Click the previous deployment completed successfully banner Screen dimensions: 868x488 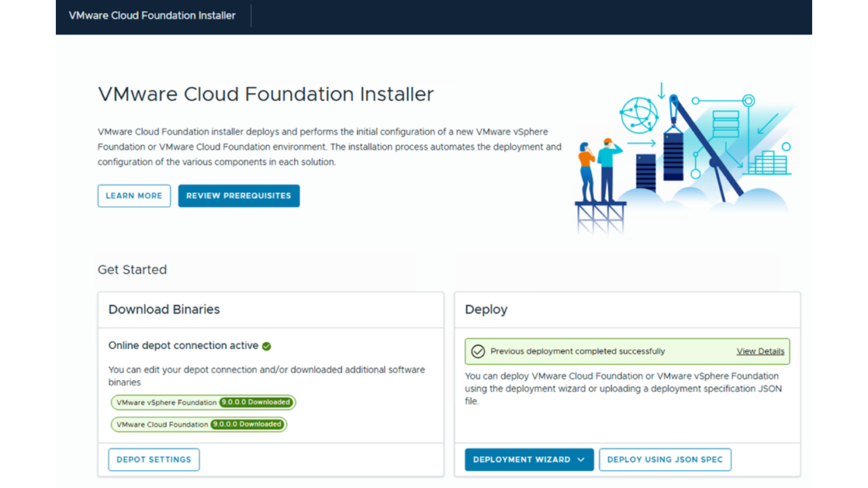(x=628, y=351)
